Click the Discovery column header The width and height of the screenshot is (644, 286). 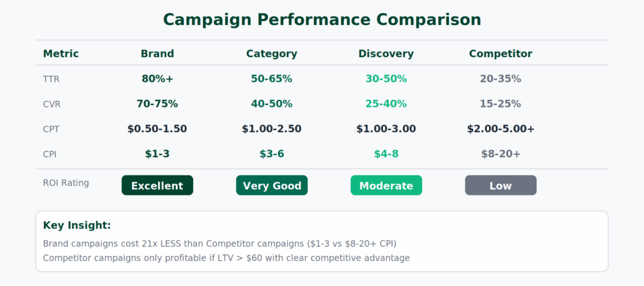[x=386, y=53]
